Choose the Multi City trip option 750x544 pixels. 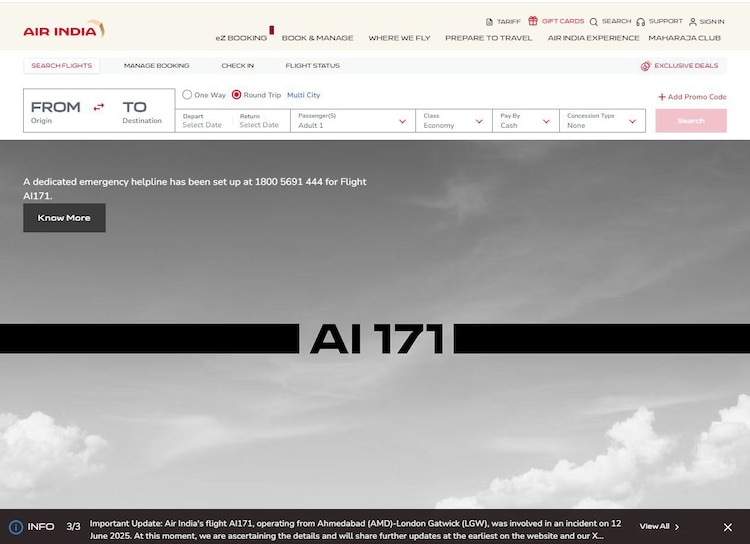click(303, 95)
